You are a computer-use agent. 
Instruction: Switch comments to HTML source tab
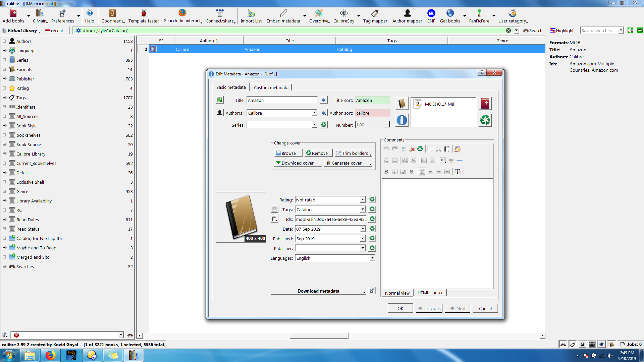click(x=430, y=293)
